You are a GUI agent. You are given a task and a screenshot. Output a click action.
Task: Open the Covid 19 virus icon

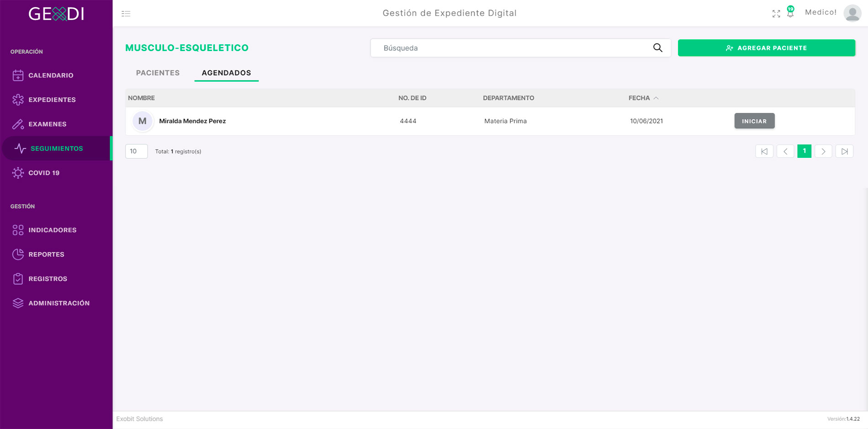[18, 173]
